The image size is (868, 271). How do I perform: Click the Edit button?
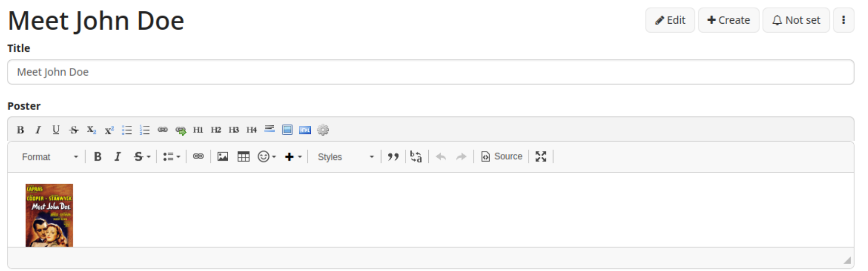click(670, 20)
